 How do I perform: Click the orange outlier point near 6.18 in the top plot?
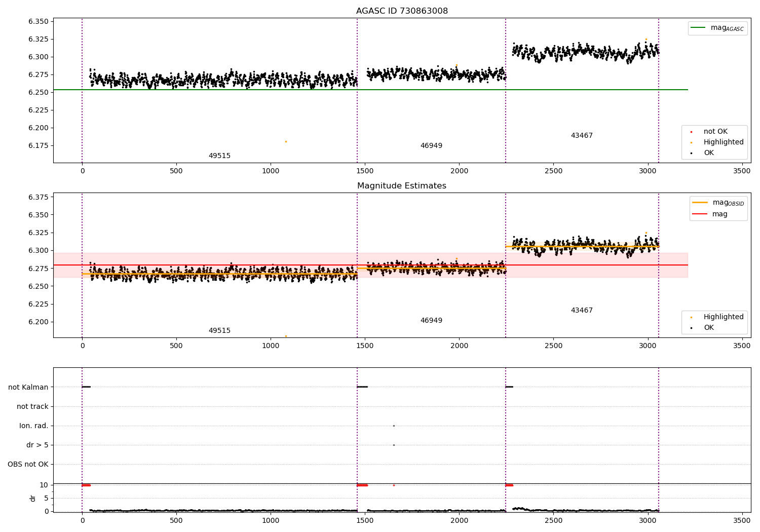[x=286, y=142]
